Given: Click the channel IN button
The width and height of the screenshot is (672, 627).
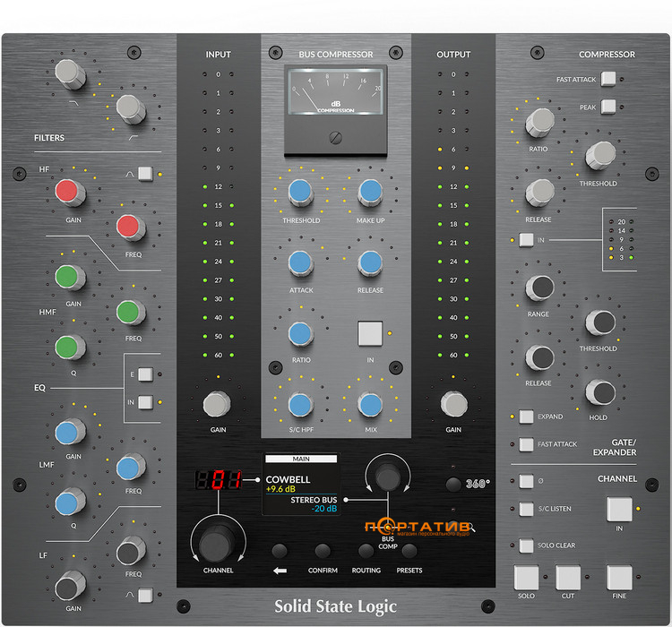Looking at the screenshot, I should coord(619,509).
